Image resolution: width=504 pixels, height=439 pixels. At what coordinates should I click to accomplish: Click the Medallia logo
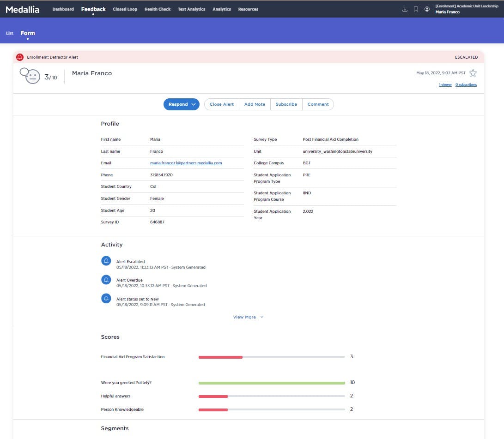pos(23,10)
